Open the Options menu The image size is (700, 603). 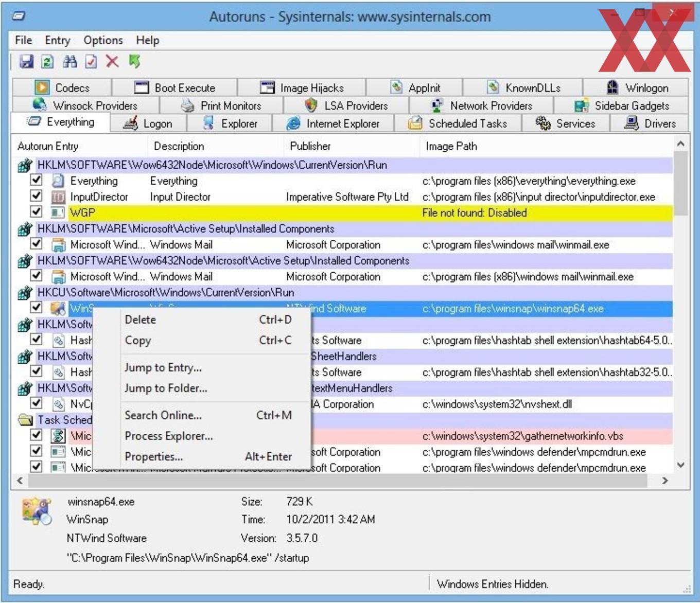coord(103,40)
